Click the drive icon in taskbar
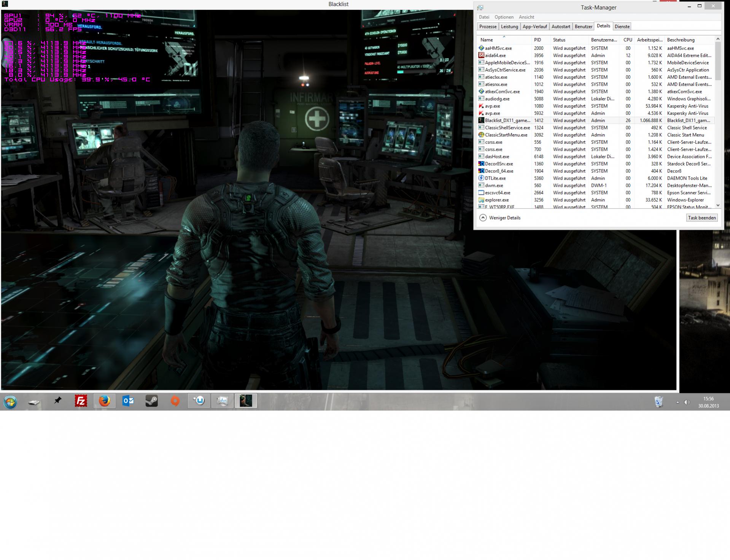 34,402
